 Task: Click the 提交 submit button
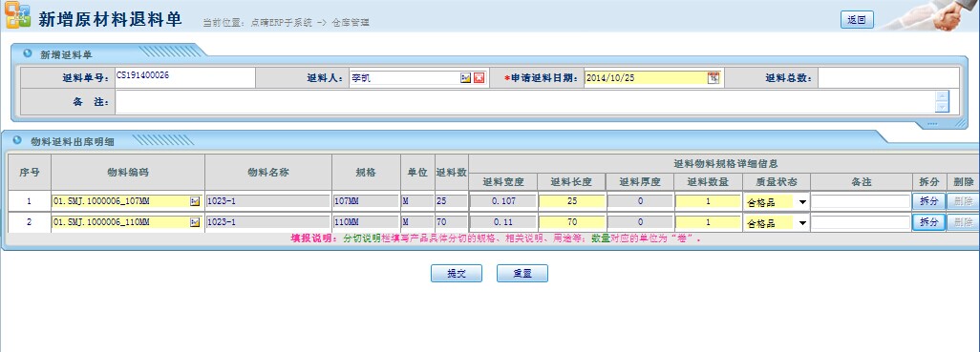[x=457, y=274]
